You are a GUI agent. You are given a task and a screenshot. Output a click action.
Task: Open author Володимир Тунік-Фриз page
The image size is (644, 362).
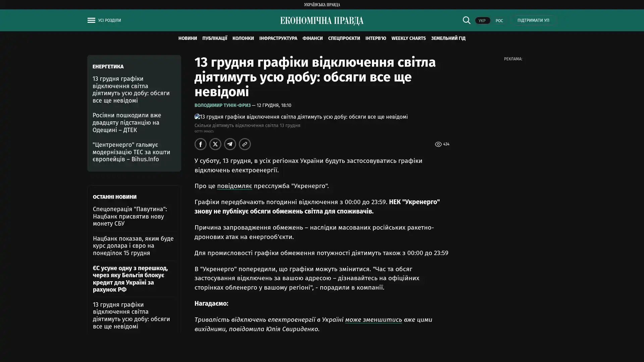point(222,106)
